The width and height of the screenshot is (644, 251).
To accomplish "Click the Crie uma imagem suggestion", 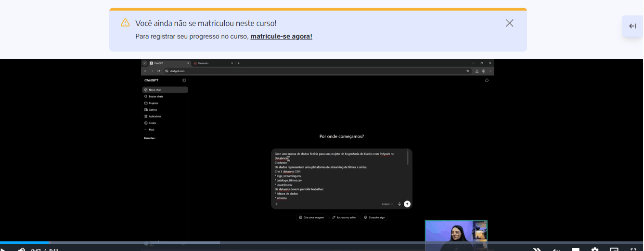I will click(311, 217).
